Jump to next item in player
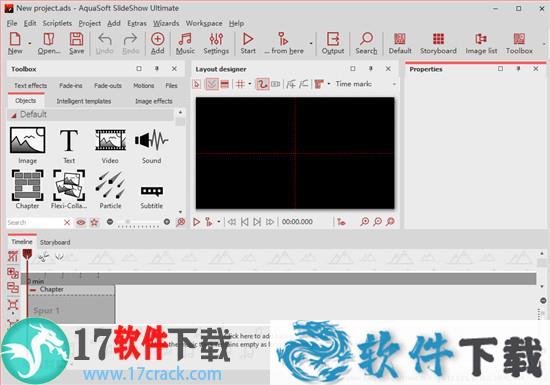The image size is (550, 385). pyautogui.click(x=257, y=222)
